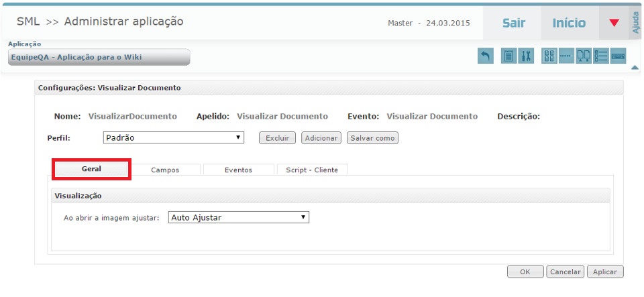The height and width of the screenshot is (297, 644).
Task: Click the ruler-style bar toolbar icon
Action: coord(618,56)
